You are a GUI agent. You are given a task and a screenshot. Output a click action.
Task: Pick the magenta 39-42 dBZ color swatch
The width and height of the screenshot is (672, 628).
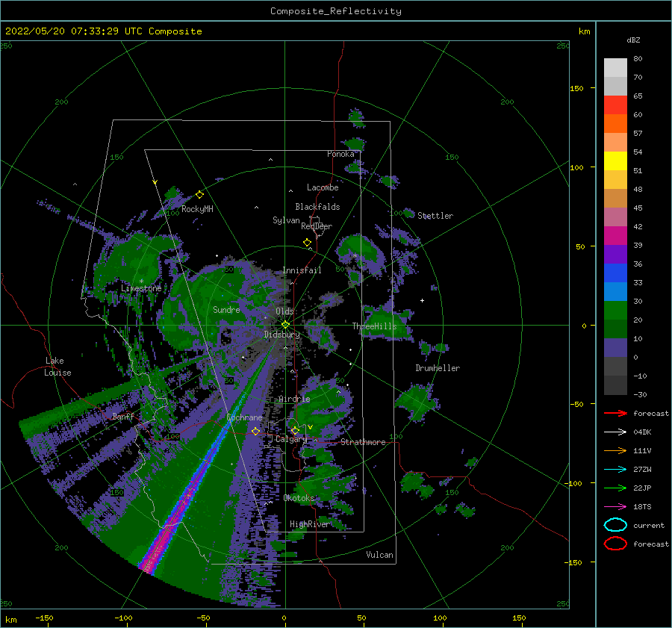(615, 236)
